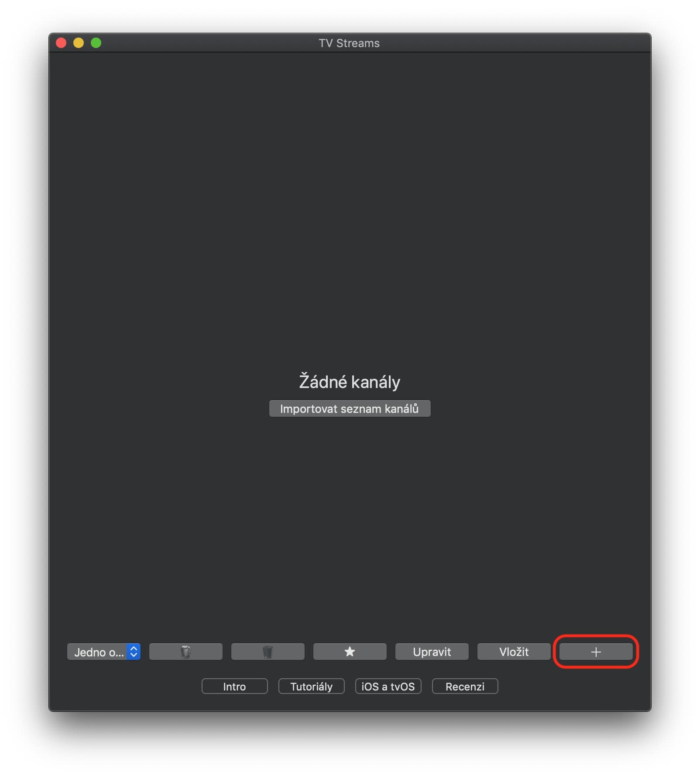The height and width of the screenshot is (776, 700).
Task: Click the blue up-down arrows of the popup
Action: coord(134,652)
